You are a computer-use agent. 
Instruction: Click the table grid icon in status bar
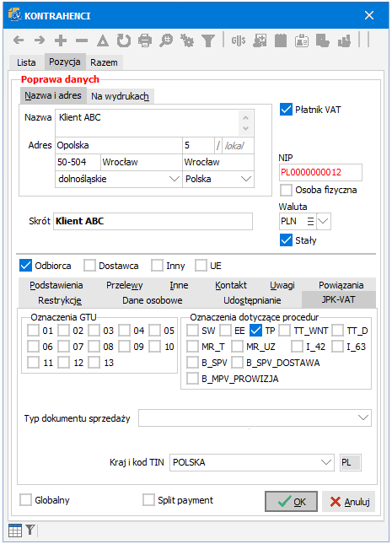pyautogui.click(x=15, y=531)
